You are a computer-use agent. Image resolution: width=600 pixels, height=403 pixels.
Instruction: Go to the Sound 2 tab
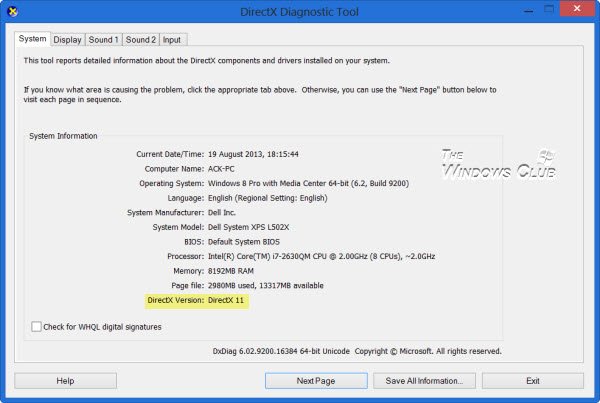pyautogui.click(x=140, y=40)
